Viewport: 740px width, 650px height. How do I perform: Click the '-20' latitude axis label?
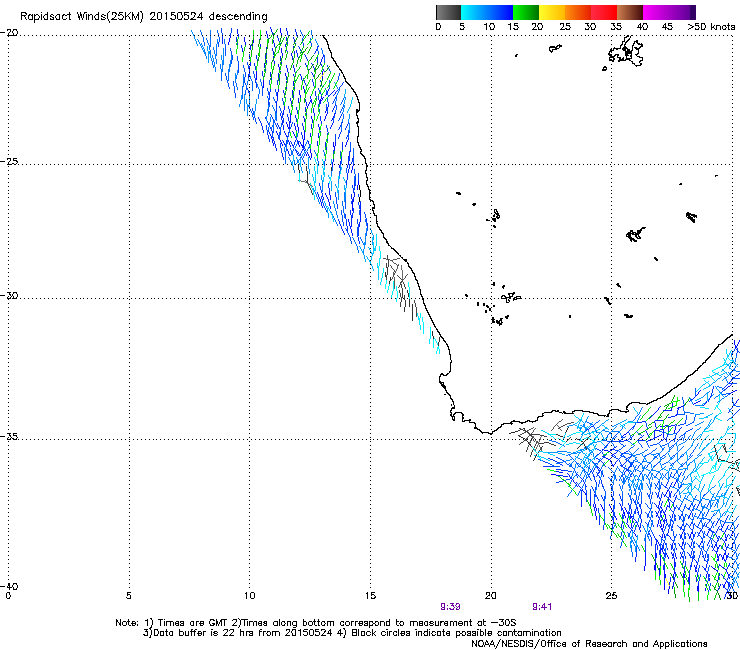[x=9, y=33]
